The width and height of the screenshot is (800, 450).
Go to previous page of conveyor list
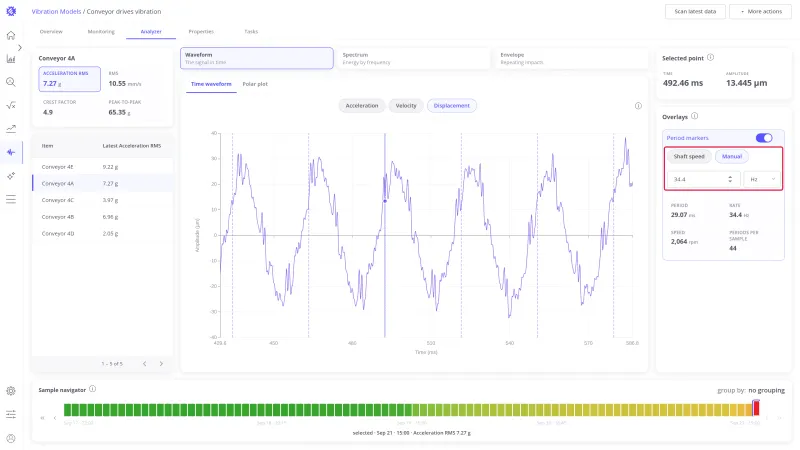coord(144,364)
